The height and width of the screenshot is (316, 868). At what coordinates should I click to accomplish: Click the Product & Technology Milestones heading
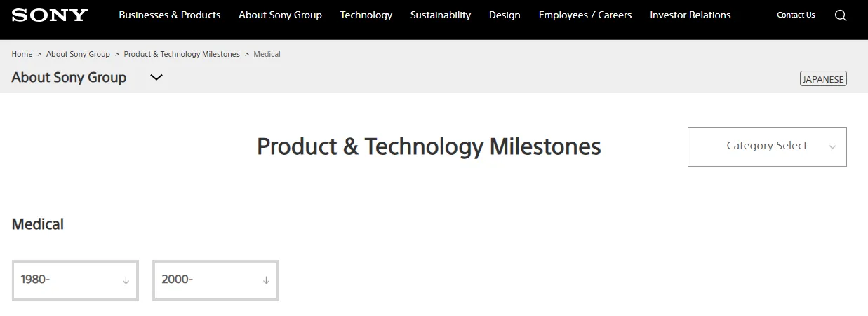pyautogui.click(x=429, y=146)
